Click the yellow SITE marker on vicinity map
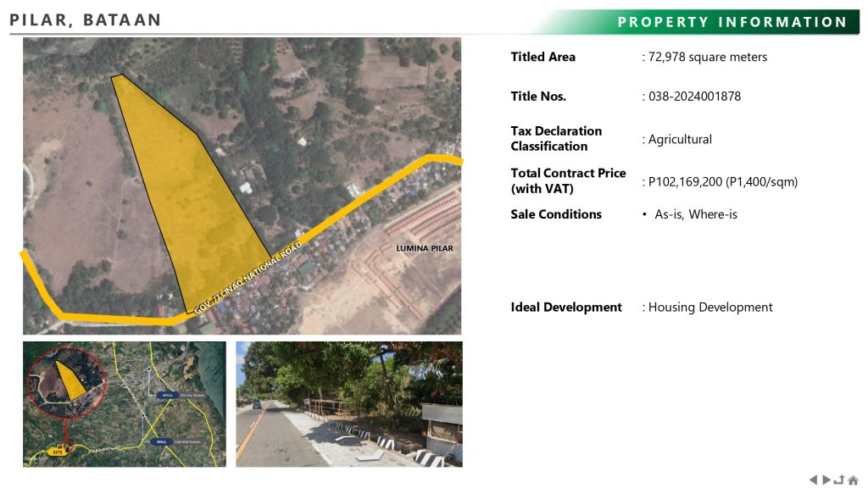 click(x=58, y=452)
